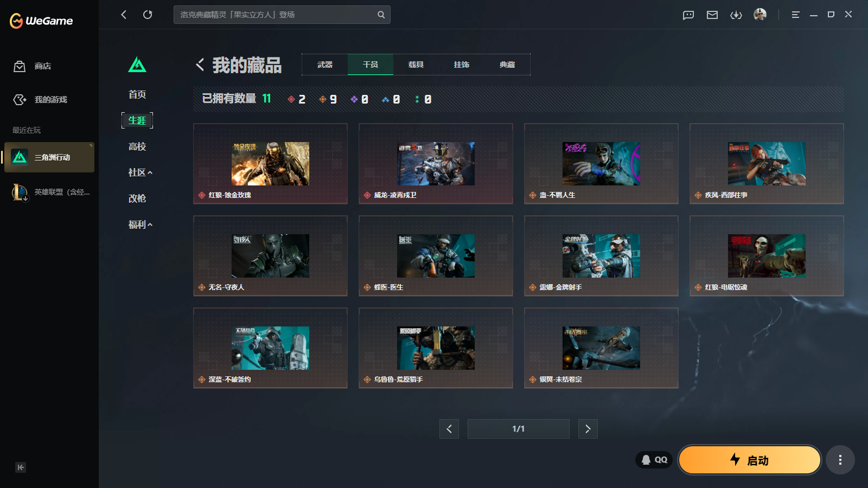Go back using the top navigation arrow
Viewport: 868px width, 488px height.
click(124, 15)
